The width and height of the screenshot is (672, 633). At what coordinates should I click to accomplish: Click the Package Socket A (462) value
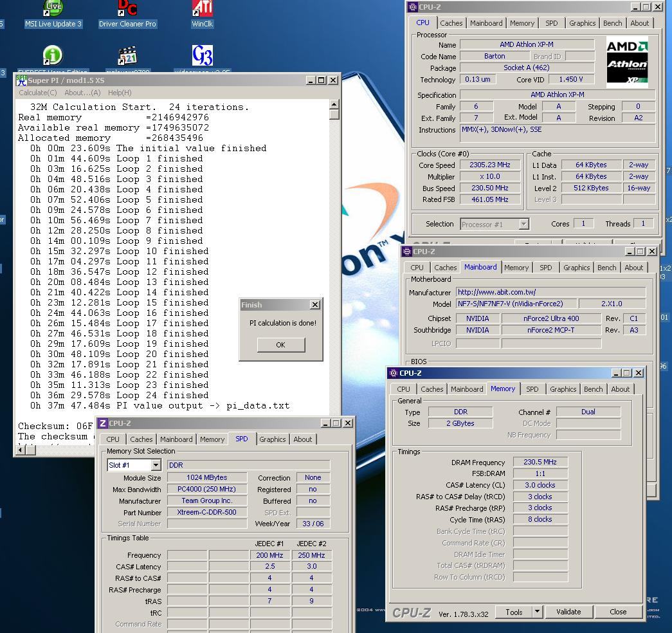pos(527,68)
